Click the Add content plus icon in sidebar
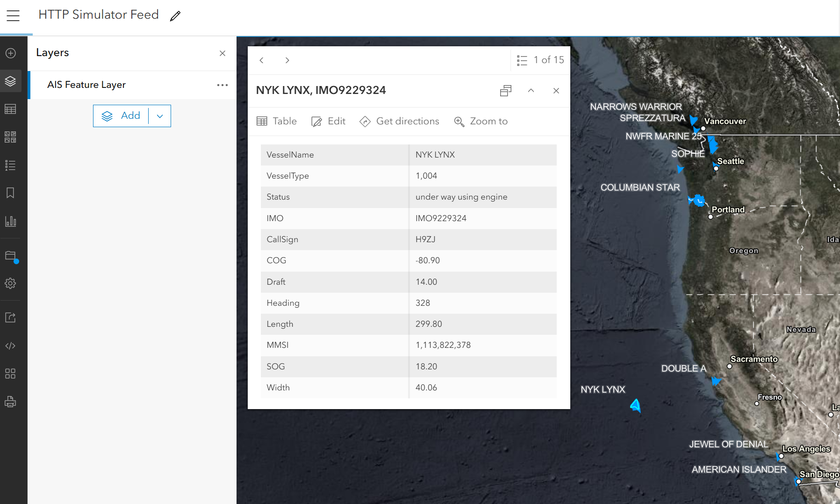840x504 pixels. click(10, 53)
